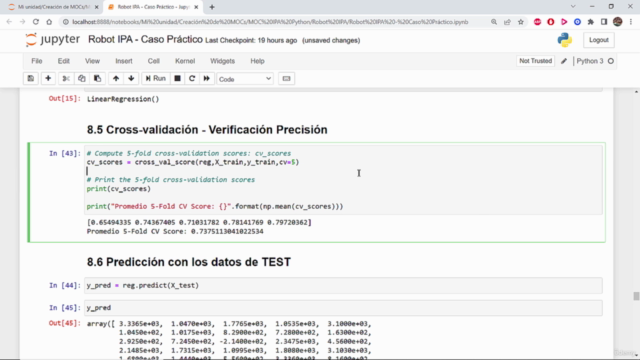Click into the In [43] code cell

click(343, 180)
